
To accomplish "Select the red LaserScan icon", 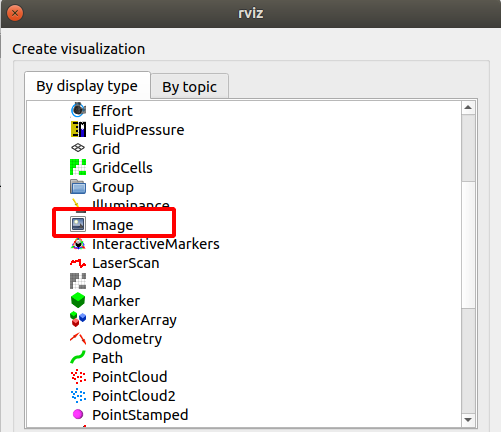I will (78, 263).
